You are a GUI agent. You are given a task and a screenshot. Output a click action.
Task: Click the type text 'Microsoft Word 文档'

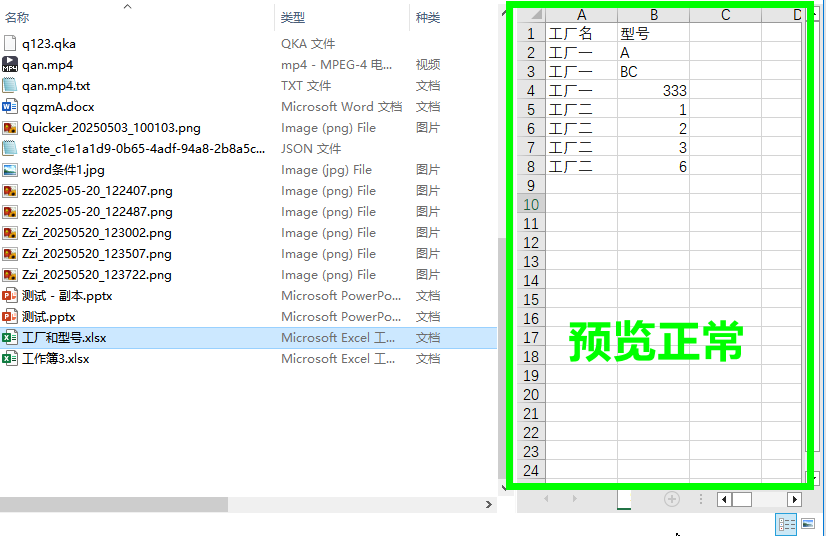(x=341, y=107)
